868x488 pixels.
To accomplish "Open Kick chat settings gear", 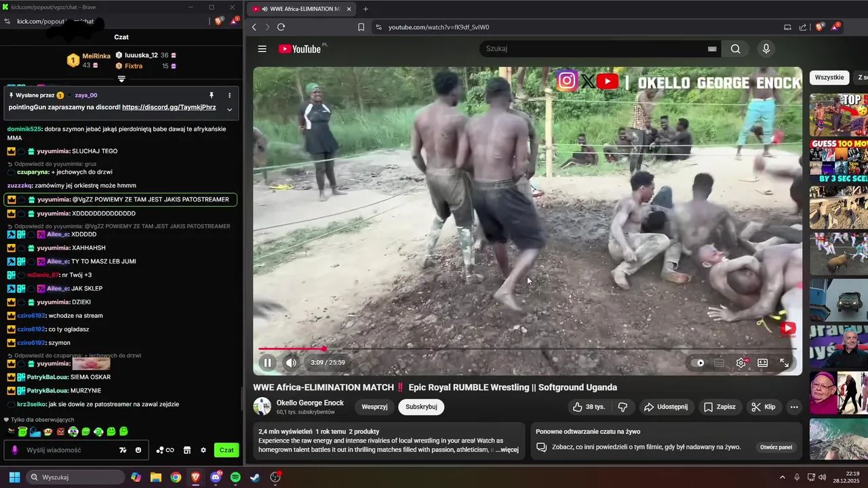I will pos(203,450).
